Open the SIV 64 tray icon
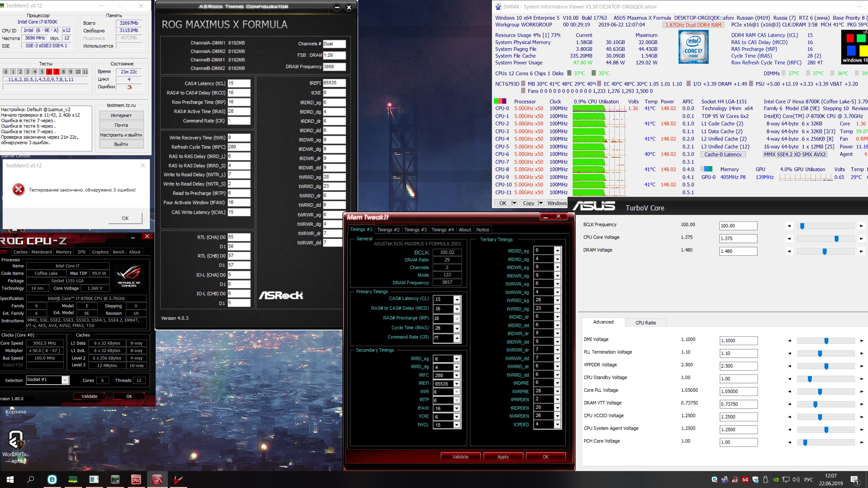 [745, 480]
